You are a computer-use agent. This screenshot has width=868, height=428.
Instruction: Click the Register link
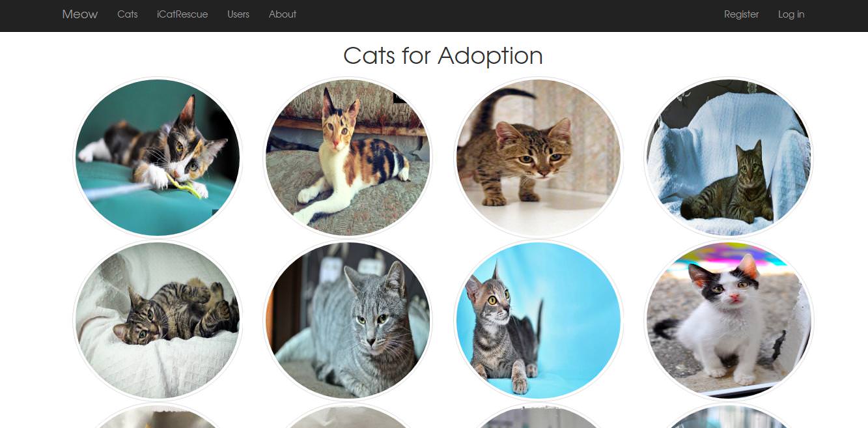742,14
